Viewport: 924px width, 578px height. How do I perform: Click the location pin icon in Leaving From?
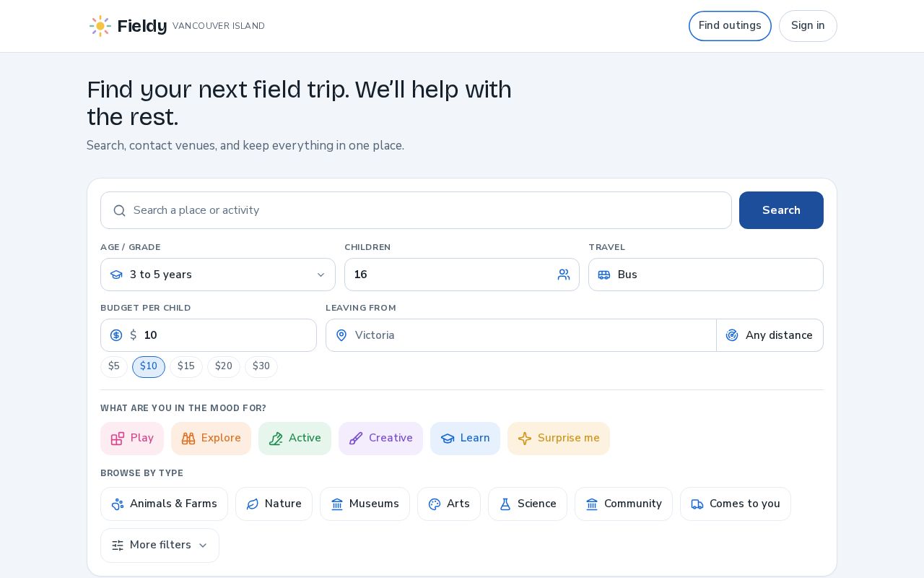point(341,335)
